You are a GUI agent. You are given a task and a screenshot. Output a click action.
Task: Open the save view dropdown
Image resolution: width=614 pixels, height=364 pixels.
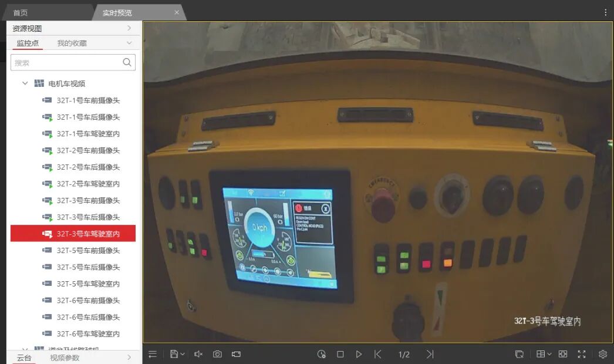pyautogui.click(x=177, y=354)
